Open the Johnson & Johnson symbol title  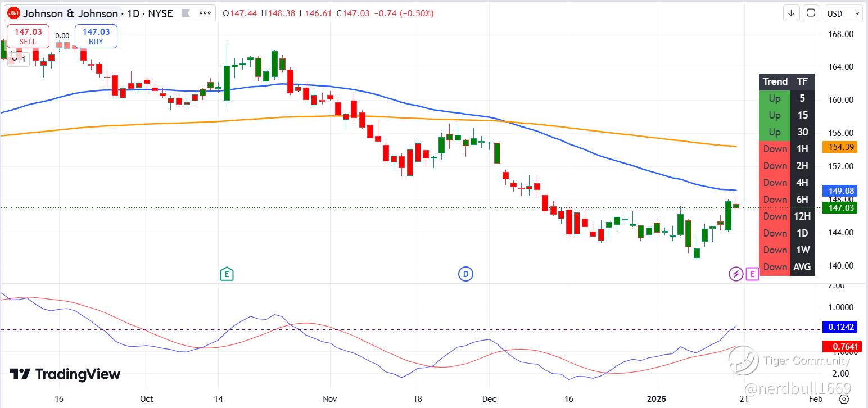70,13
